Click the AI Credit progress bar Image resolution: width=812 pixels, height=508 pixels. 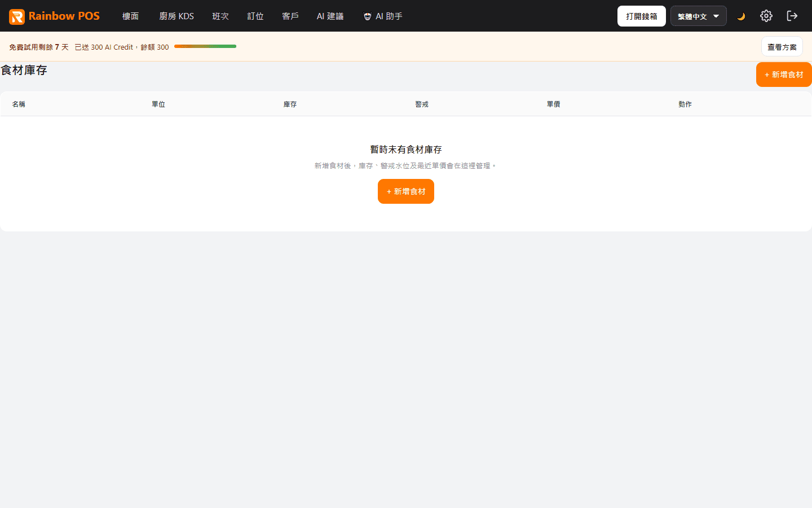point(205,46)
